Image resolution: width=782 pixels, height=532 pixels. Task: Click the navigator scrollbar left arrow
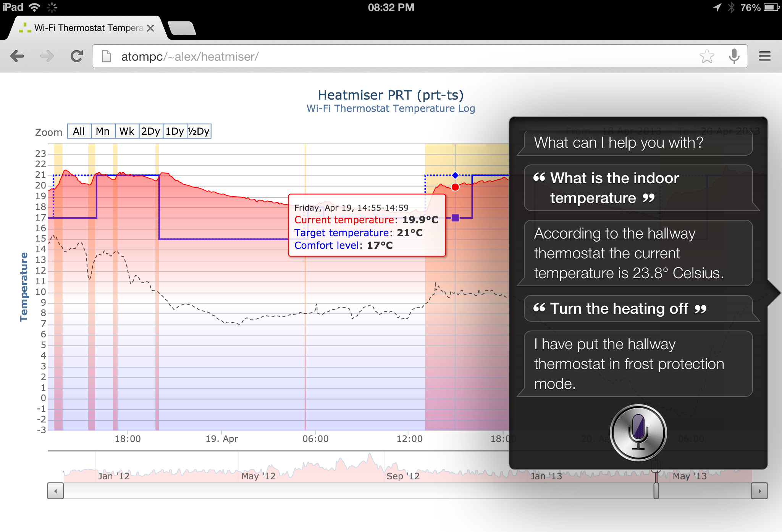(56, 491)
